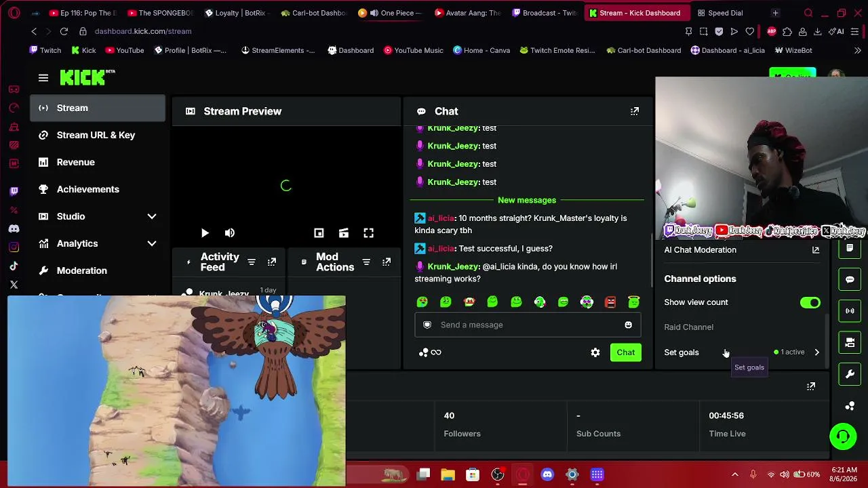Click Raid Channel option

pyautogui.click(x=688, y=327)
